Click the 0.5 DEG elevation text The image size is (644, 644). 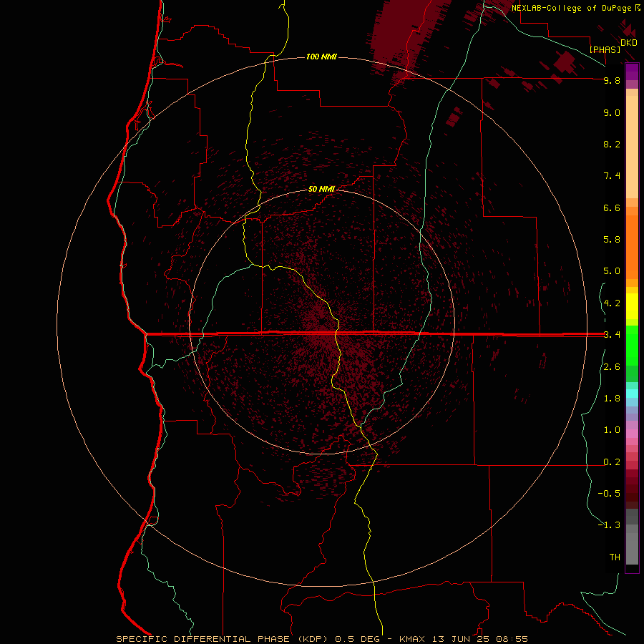click(x=358, y=639)
